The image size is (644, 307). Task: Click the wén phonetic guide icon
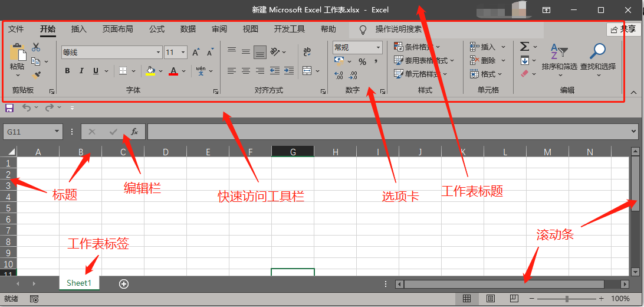coord(201,71)
